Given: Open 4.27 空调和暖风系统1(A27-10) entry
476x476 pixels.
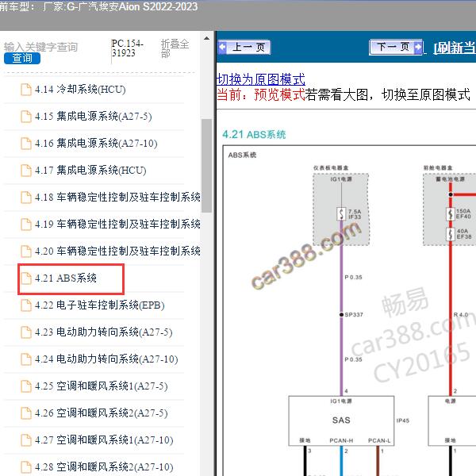Looking at the screenshot, I should pos(104,440).
